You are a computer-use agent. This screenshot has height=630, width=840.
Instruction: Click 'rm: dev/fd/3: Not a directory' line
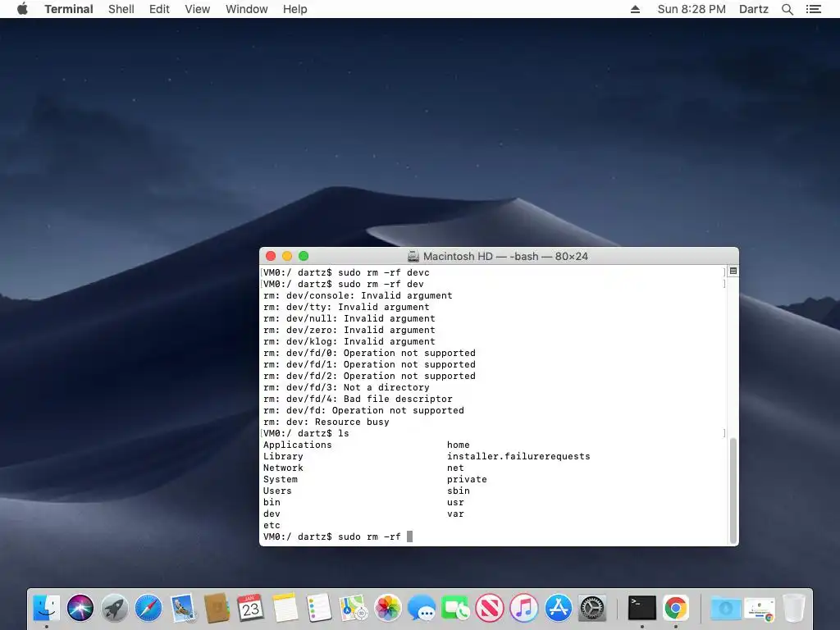pos(346,387)
